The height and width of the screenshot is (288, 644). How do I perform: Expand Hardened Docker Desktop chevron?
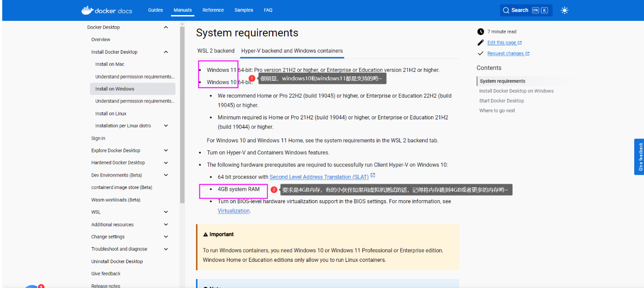click(x=166, y=163)
